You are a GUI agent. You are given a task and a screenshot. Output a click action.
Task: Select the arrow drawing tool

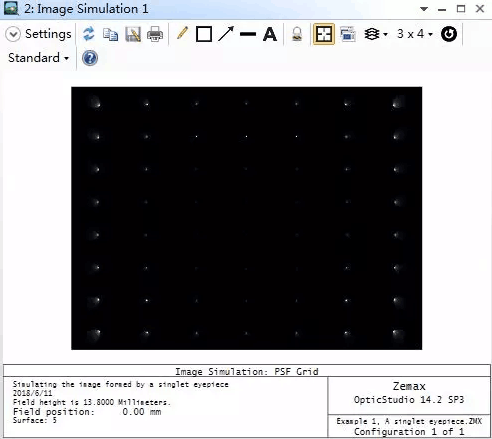click(226, 34)
